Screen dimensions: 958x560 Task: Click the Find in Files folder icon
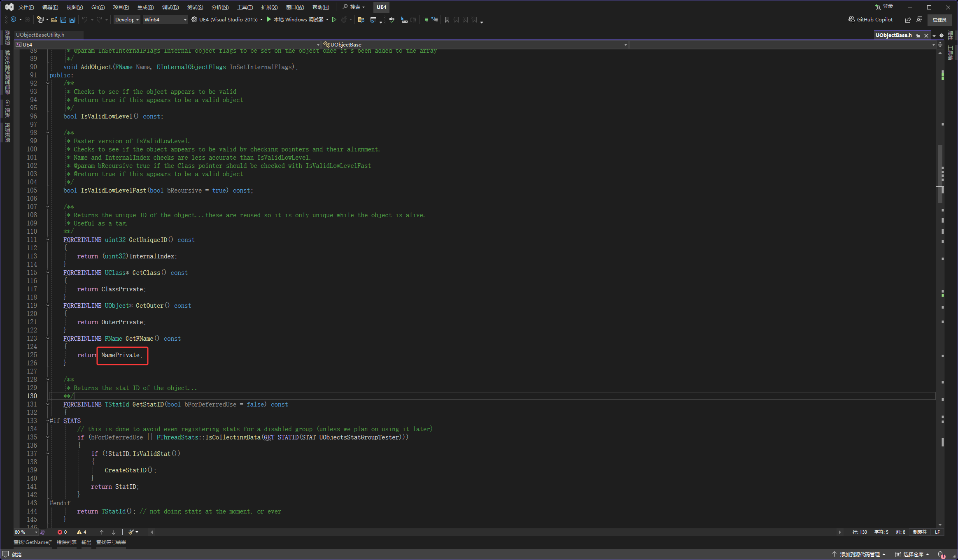click(361, 20)
